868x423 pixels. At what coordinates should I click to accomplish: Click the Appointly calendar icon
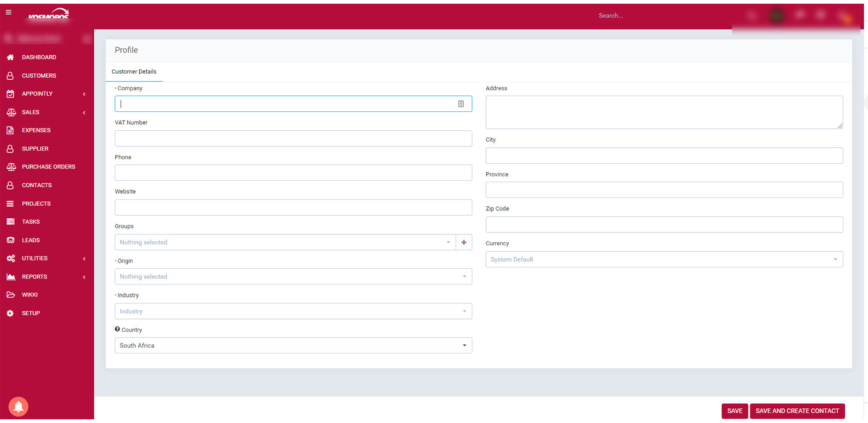10,94
